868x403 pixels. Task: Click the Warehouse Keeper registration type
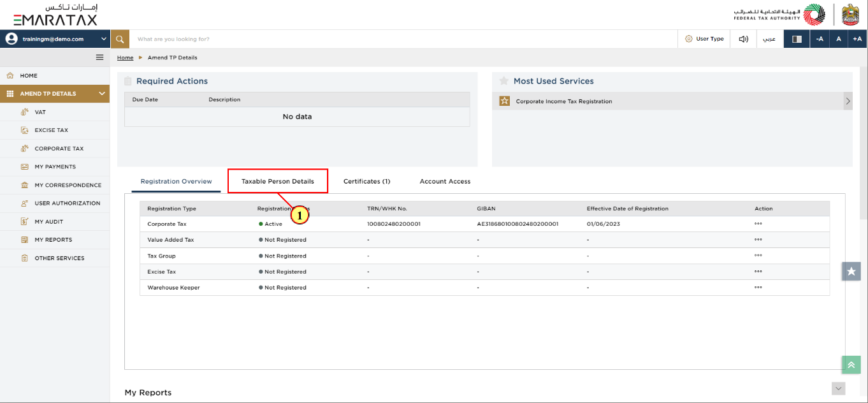tap(173, 288)
